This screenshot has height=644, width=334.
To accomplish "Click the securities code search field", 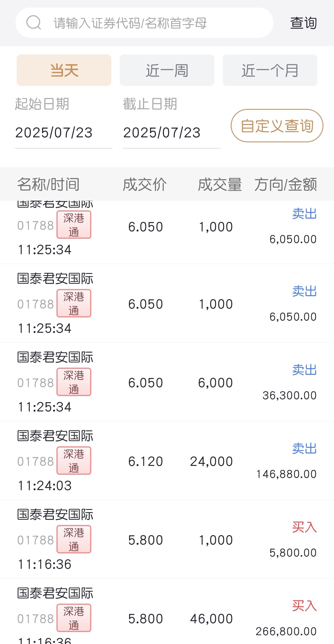I will point(144,23).
